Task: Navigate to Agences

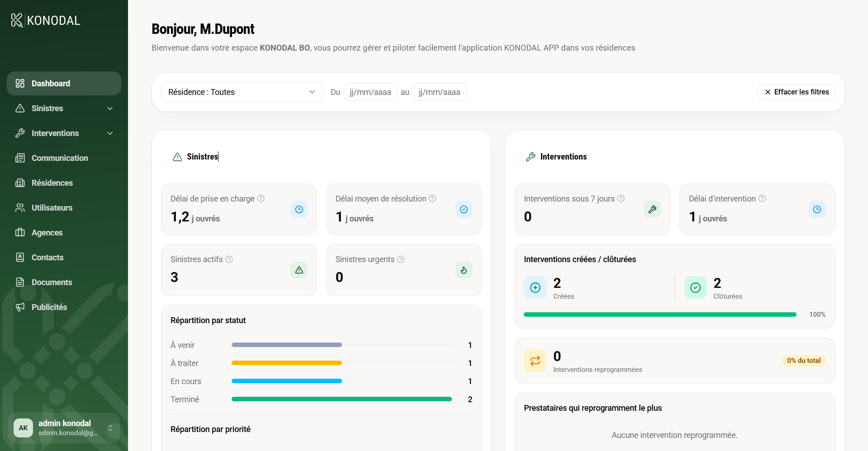Action: pyautogui.click(x=64, y=232)
